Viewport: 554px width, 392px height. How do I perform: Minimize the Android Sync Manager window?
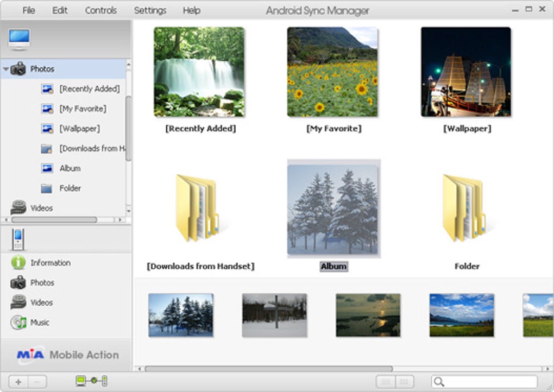pyautogui.click(x=515, y=10)
